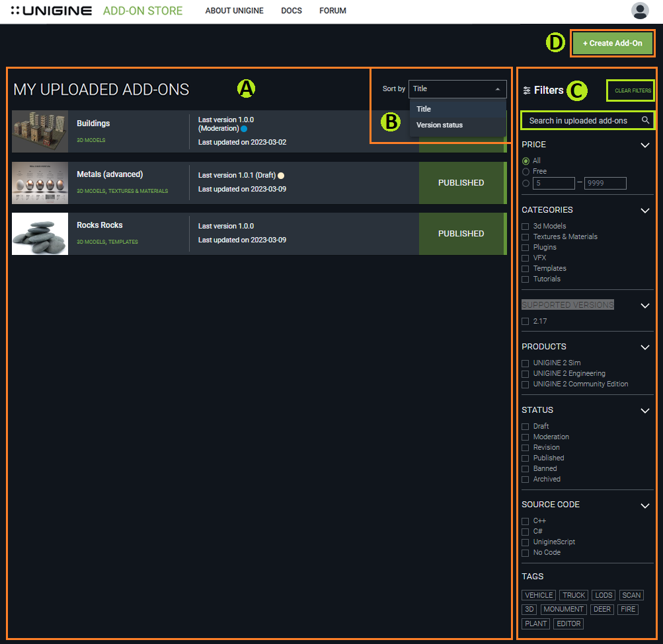Collapse the PRODUCTS filter section
The image size is (663, 644).
(x=644, y=347)
